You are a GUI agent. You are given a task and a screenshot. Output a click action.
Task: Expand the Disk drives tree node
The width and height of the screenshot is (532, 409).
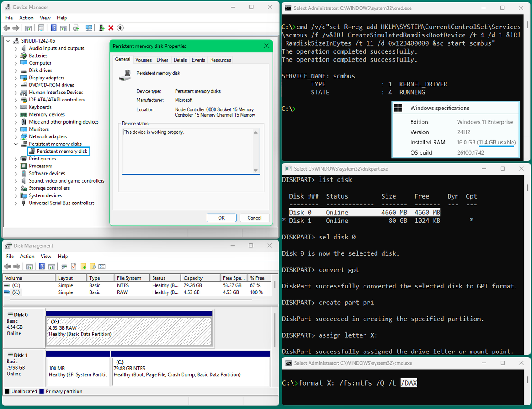point(16,70)
